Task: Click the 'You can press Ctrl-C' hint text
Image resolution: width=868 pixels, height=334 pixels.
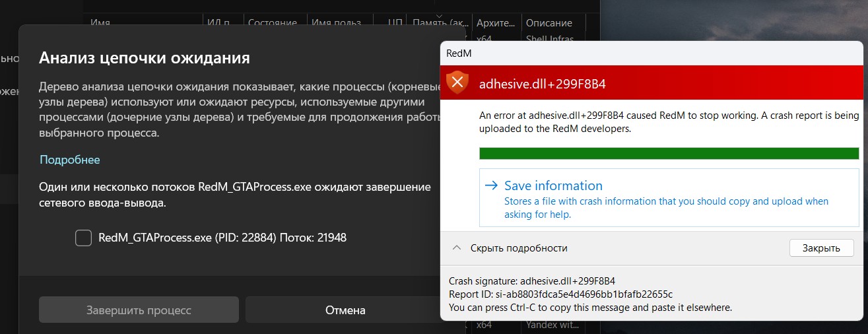Action: coord(590,307)
